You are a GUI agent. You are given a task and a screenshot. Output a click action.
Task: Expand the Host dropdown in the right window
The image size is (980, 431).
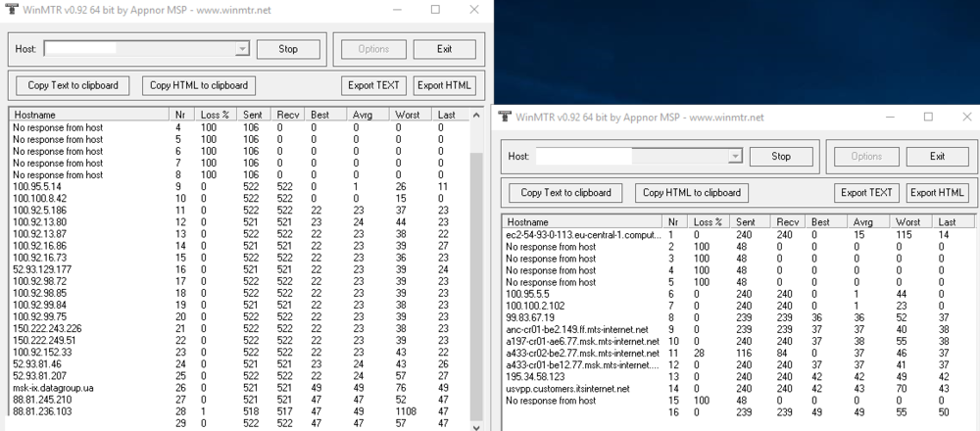(735, 157)
